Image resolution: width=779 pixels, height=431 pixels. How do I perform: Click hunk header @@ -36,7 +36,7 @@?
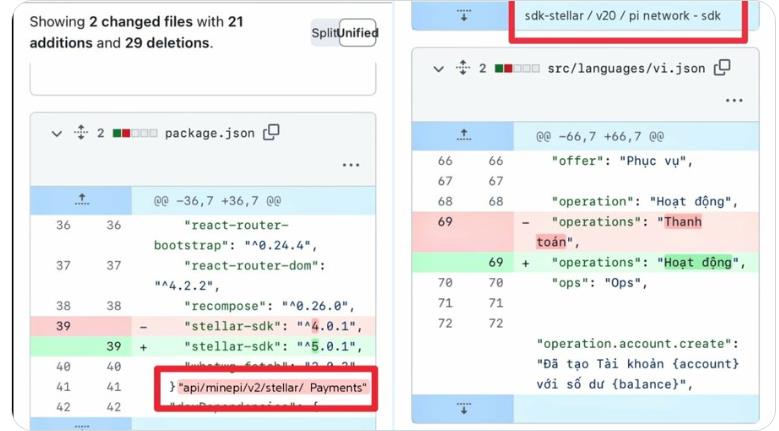tap(217, 201)
